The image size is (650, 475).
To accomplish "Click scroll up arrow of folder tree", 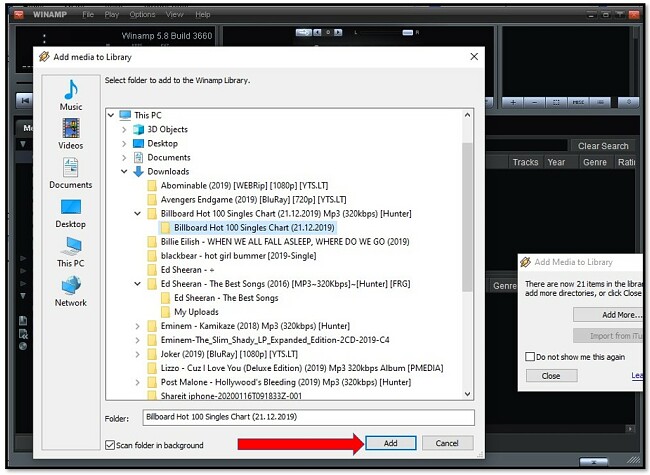I will 467,115.
